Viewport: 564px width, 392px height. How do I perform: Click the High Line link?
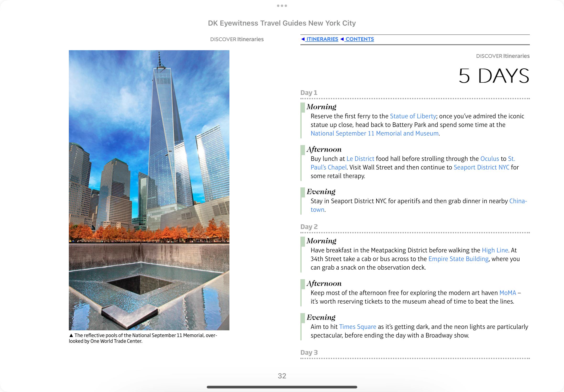point(495,250)
